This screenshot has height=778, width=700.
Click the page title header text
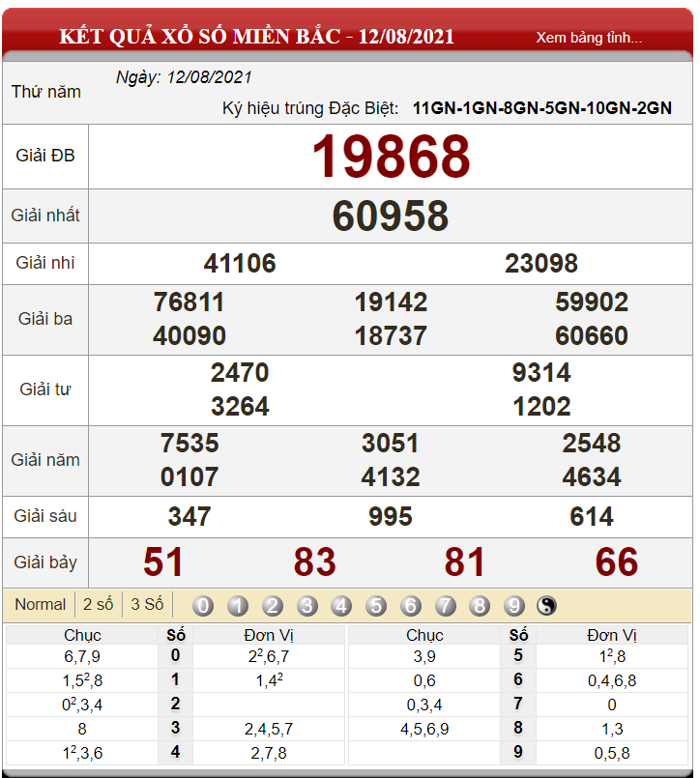point(257,37)
